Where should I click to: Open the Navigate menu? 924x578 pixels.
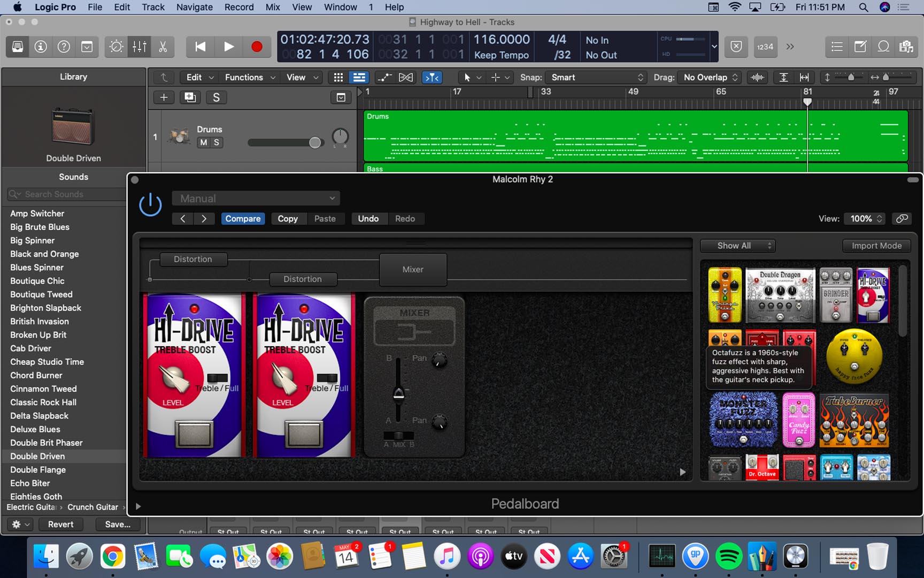coord(195,7)
